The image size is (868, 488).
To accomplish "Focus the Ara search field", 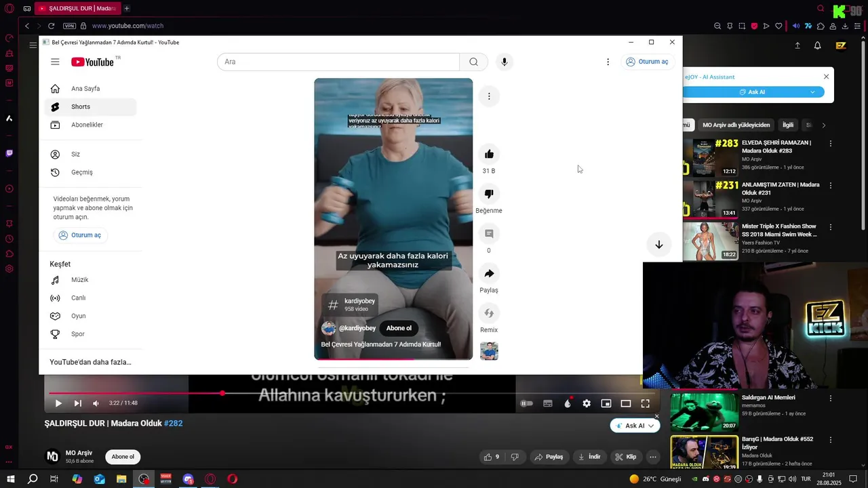I will point(338,62).
